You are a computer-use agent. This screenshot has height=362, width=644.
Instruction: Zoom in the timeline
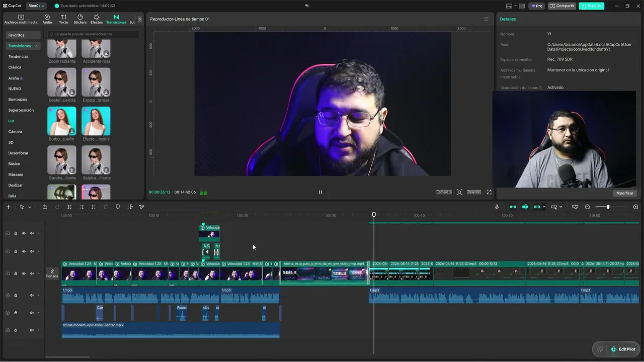click(x=635, y=207)
